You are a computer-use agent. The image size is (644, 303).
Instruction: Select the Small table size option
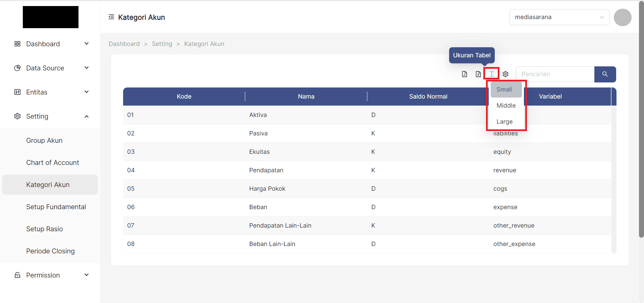[x=505, y=89]
